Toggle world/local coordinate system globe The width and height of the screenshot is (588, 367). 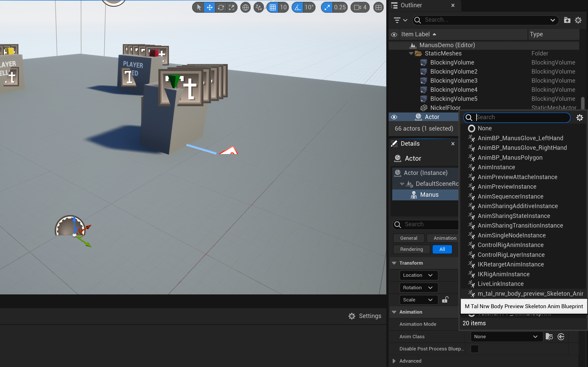click(245, 7)
